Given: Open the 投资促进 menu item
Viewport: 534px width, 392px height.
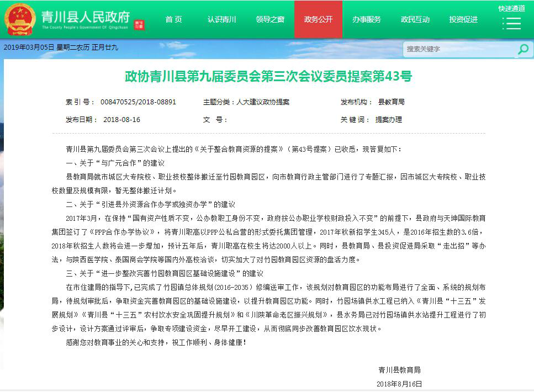Looking at the screenshot, I should (463, 19).
